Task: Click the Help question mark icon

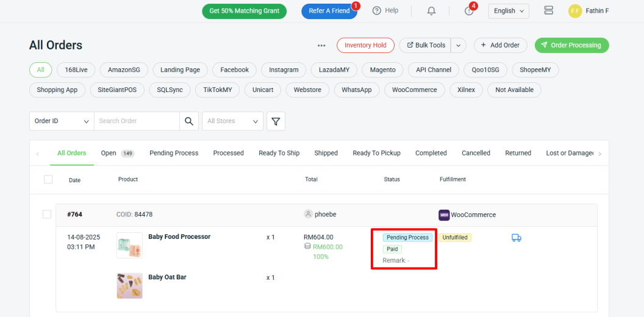Action: pos(377,10)
